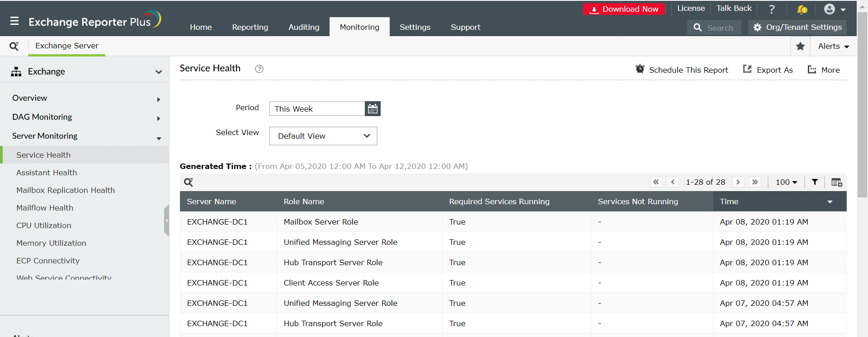Click the Download Now button
This screenshot has height=337, width=868.
[x=624, y=9]
